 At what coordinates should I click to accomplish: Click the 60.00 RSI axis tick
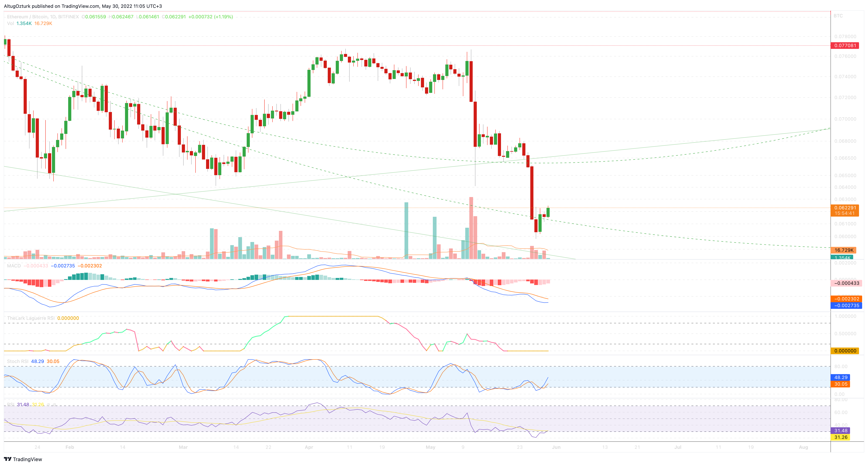(x=841, y=412)
